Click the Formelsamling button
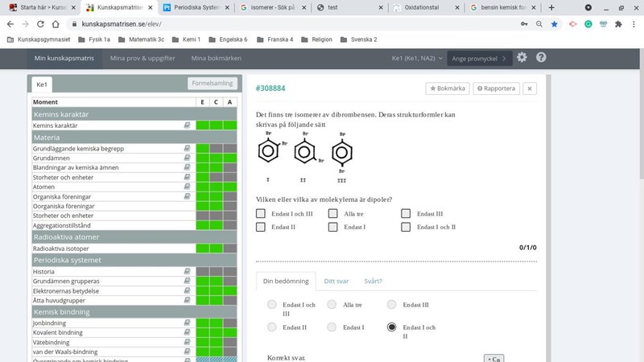 (x=213, y=84)
